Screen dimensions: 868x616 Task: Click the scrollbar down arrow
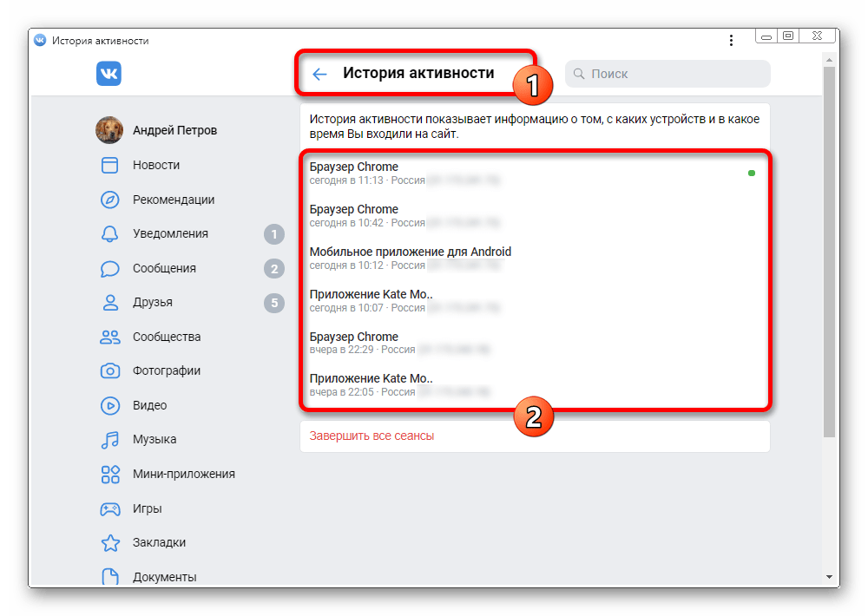click(x=829, y=577)
